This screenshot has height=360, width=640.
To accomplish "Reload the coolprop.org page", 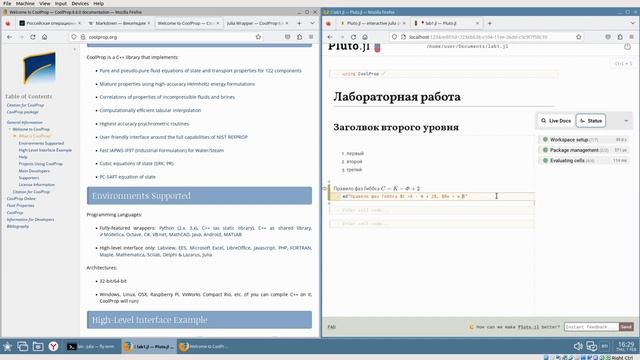I will click(33, 37).
